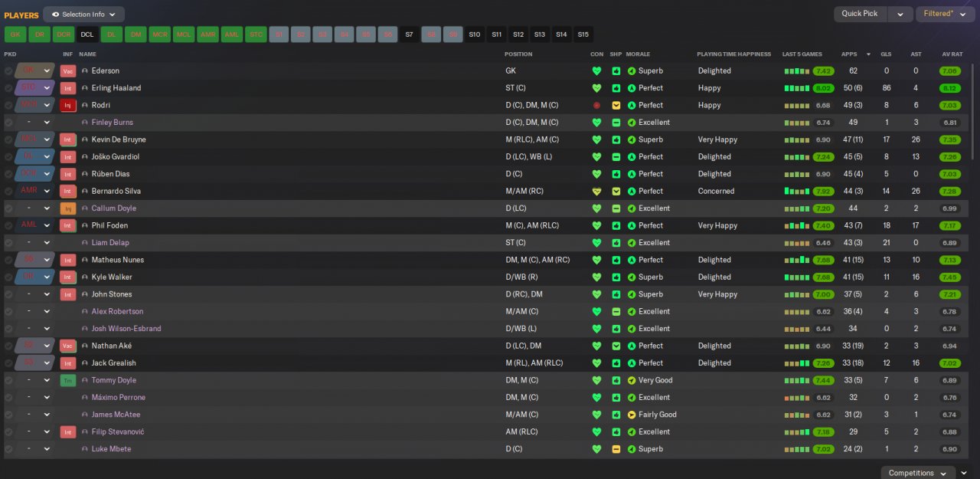Click Rodri's yellow match sharpness icon

616,105
